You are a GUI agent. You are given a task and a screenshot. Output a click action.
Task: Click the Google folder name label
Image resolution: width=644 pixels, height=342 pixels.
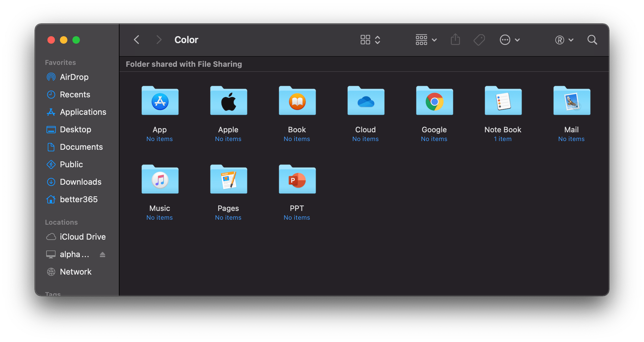(434, 129)
